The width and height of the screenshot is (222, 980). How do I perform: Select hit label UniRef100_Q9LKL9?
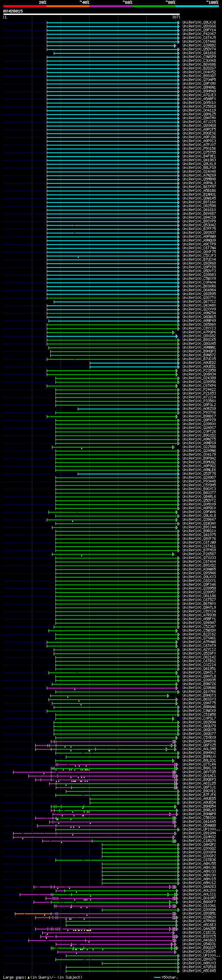click(199, 164)
